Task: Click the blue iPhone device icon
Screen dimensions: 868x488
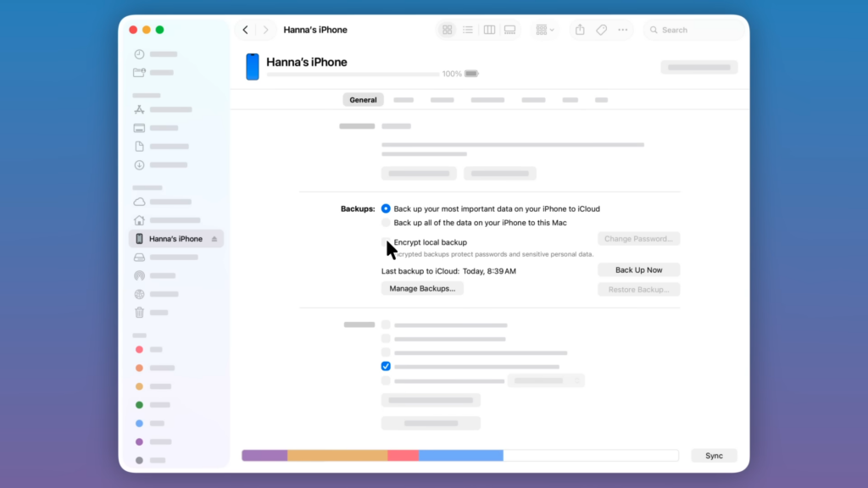Action: pos(253,66)
